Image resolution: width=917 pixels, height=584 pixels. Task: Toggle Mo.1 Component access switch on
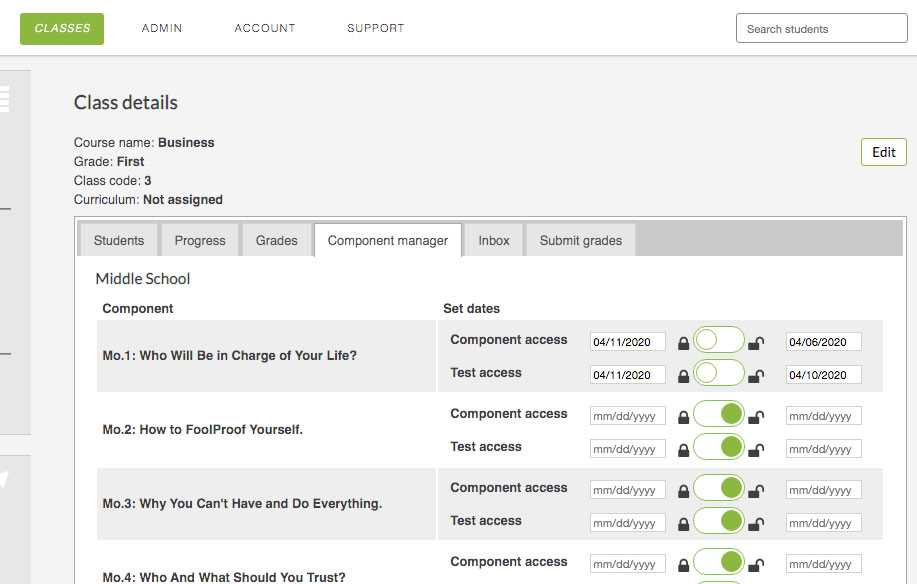[x=719, y=340]
